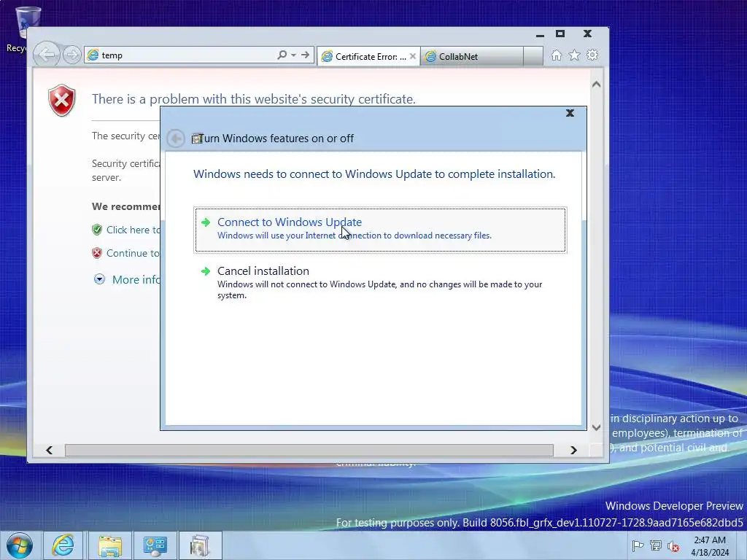This screenshot has height=560, width=747.
Task: Open Control Panel taskbar icon
Action: click(155, 545)
